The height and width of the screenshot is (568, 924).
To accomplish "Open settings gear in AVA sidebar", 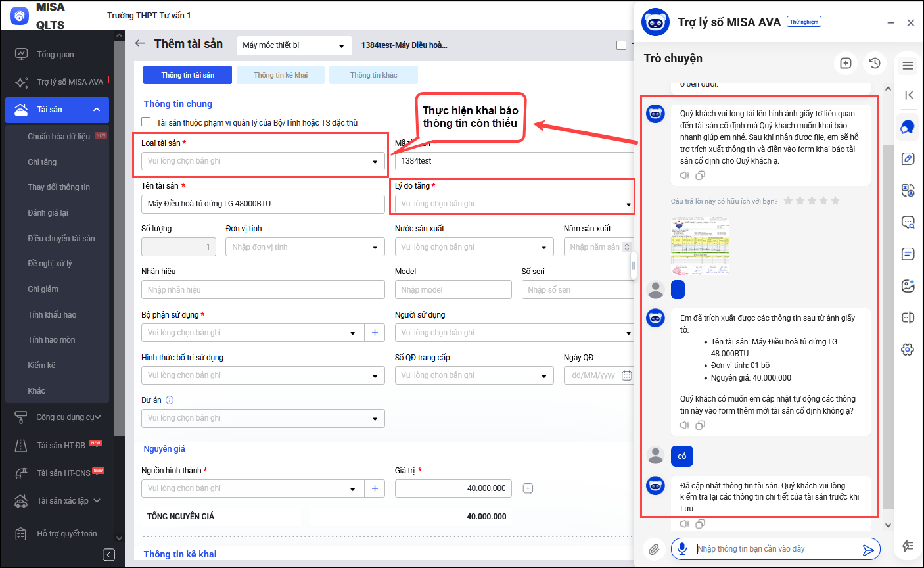I will click(908, 350).
